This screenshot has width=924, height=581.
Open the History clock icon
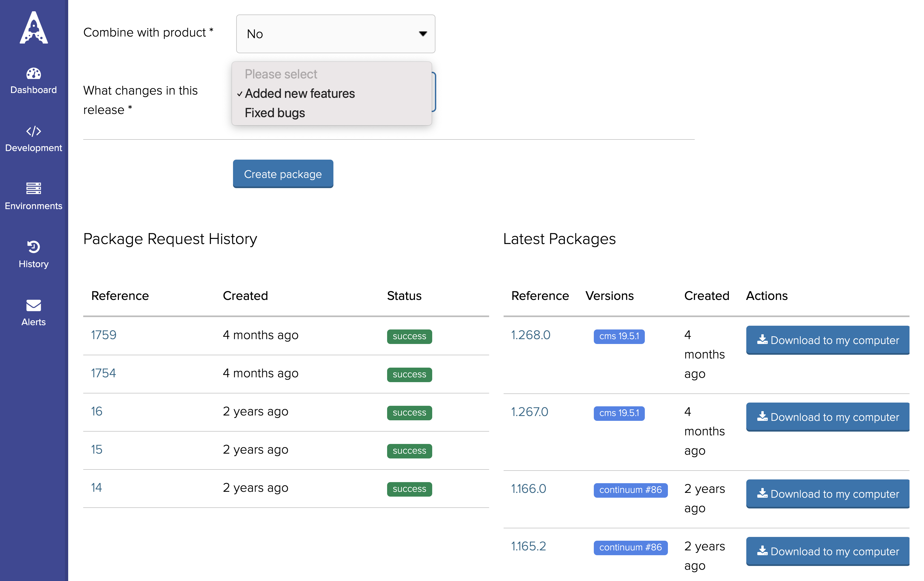33,247
